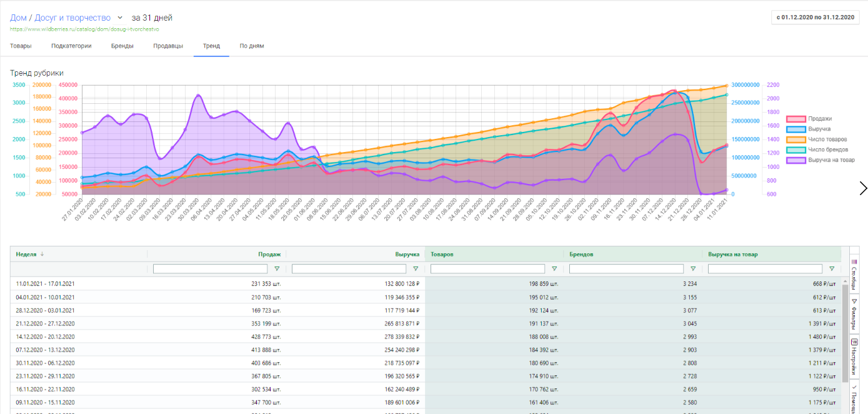Click the funnel filter icon in Продаж column
868x414 pixels.
click(276, 268)
